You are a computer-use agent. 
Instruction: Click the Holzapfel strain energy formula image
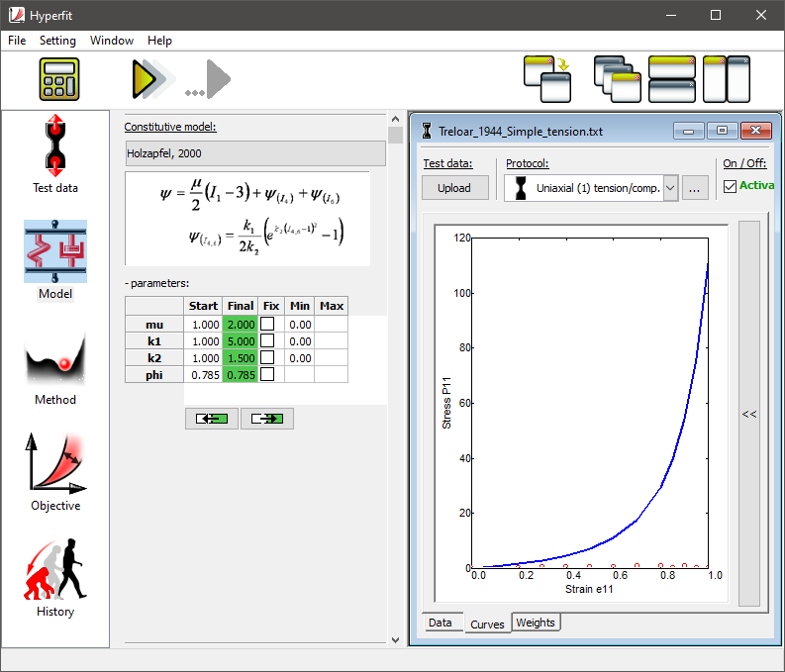click(247, 219)
